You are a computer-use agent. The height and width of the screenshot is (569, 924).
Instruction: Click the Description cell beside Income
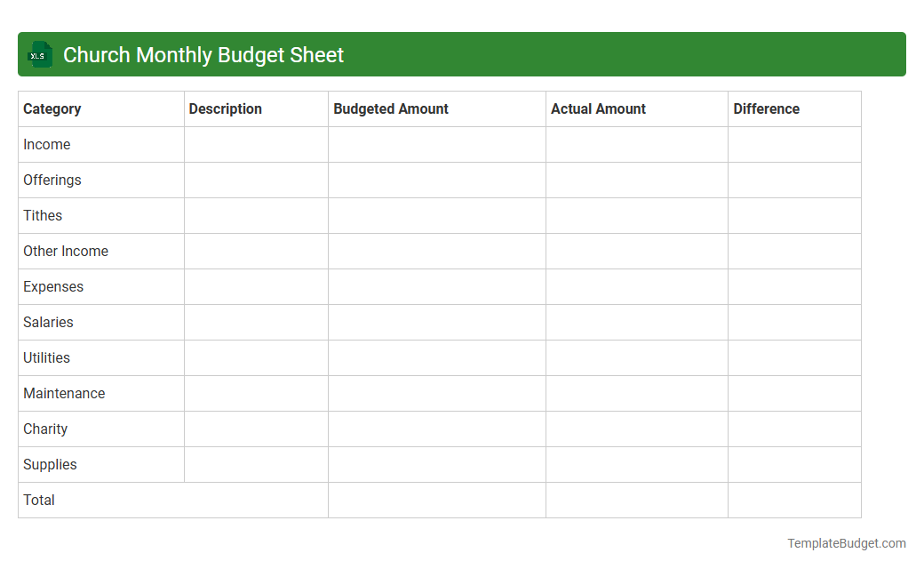click(x=256, y=144)
